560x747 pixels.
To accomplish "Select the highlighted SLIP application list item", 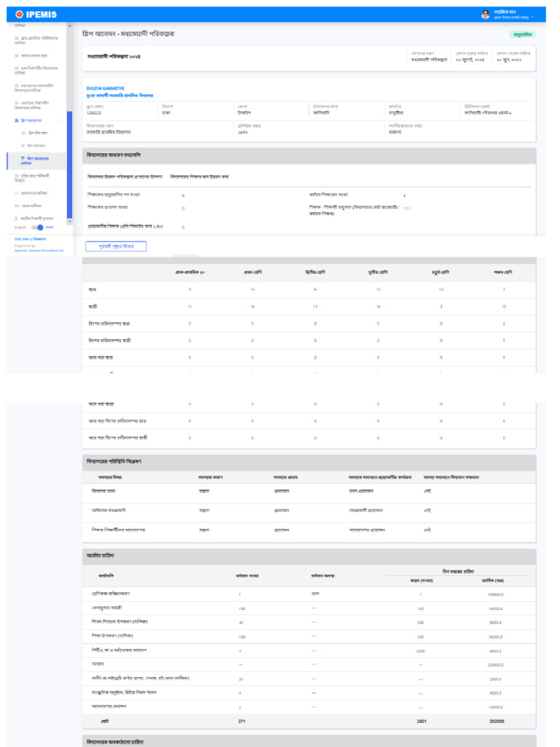I will pos(37,160).
